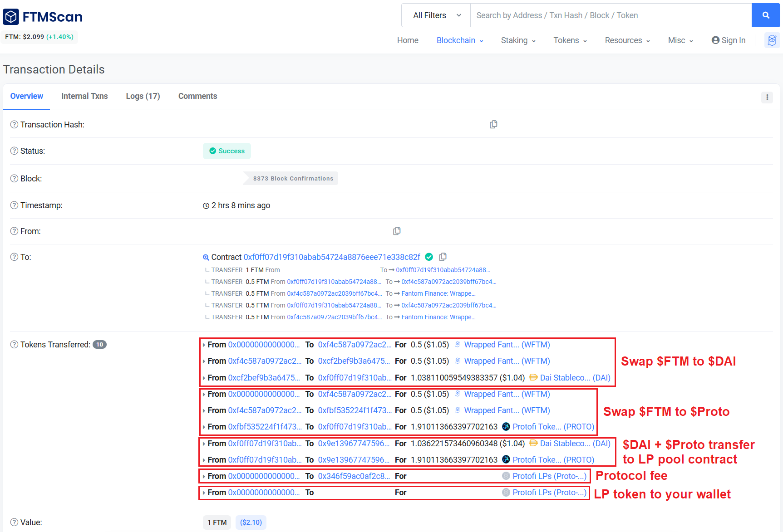Click the clock icon beside timestamp
This screenshot has height=532, width=783.
pos(206,205)
